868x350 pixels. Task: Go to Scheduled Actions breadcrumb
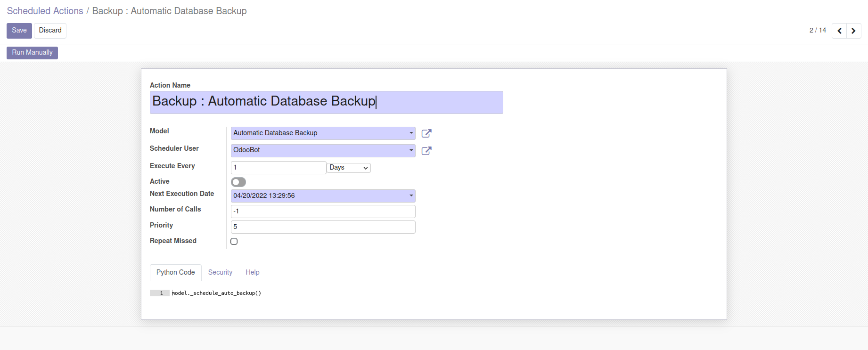point(45,11)
